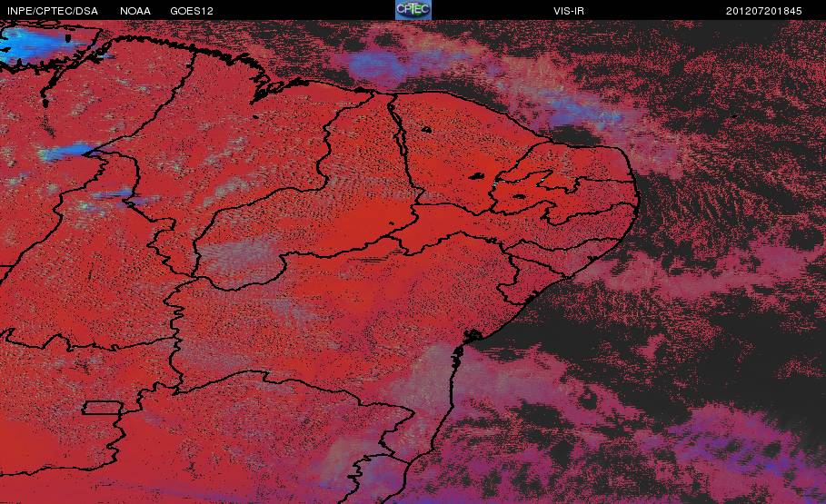Viewport: 826px width, 504px height.
Task: Click the GOES12 satellite label
Action: pos(192,11)
